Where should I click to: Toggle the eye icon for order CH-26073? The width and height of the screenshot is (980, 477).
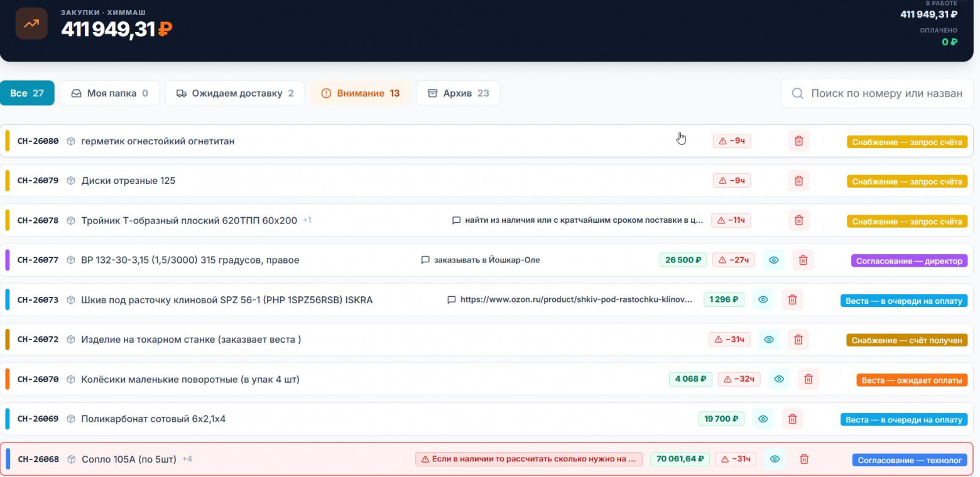click(763, 300)
